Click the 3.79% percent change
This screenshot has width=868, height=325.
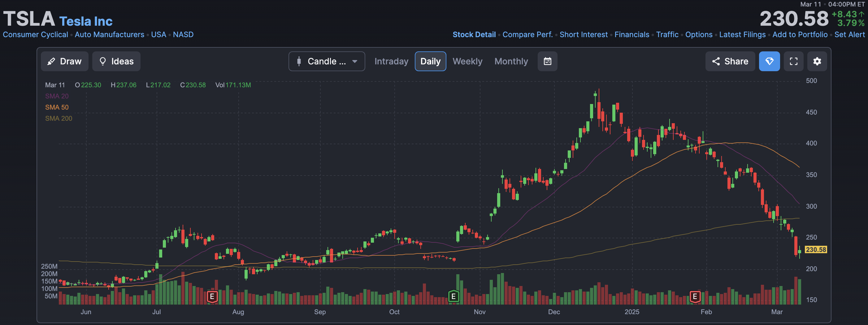pos(851,23)
